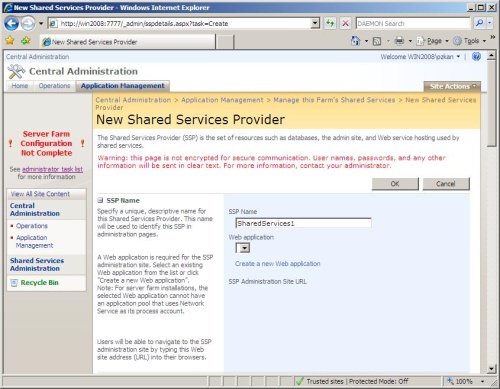
Task: Click the blue Help icon
Action: [476, 56]
